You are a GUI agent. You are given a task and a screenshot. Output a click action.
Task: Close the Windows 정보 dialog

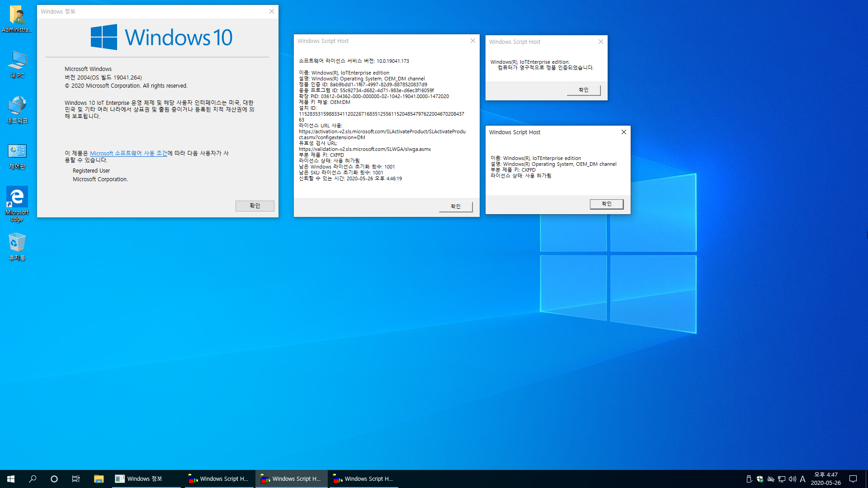point(272,11)
